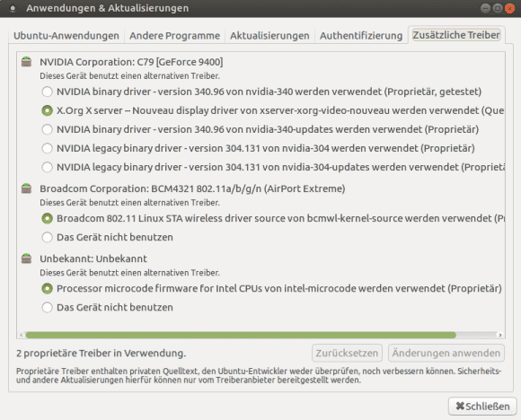The height and width of the screenshot is (420, 521).
Task: Click the NVIDIA GeForce 9400 device icon
Action: coord(26,62)
